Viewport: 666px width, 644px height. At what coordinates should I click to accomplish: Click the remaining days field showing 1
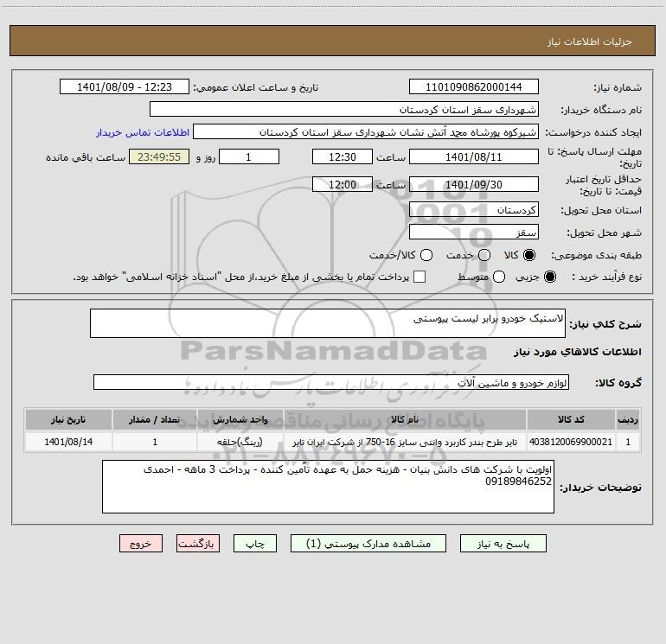249,156
